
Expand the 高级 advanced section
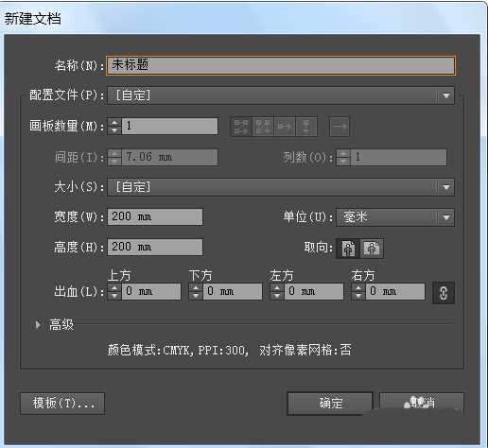click(38, 324)
